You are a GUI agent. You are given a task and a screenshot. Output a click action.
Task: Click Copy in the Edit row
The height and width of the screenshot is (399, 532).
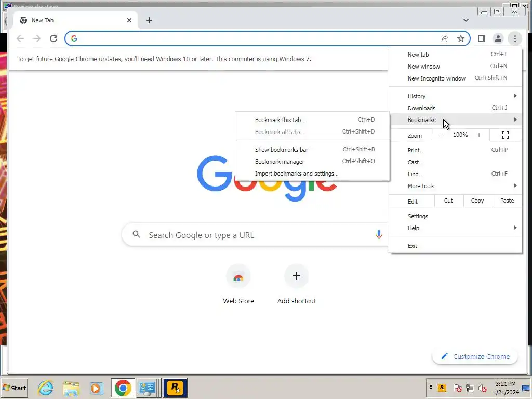click(x=477, y=201)
